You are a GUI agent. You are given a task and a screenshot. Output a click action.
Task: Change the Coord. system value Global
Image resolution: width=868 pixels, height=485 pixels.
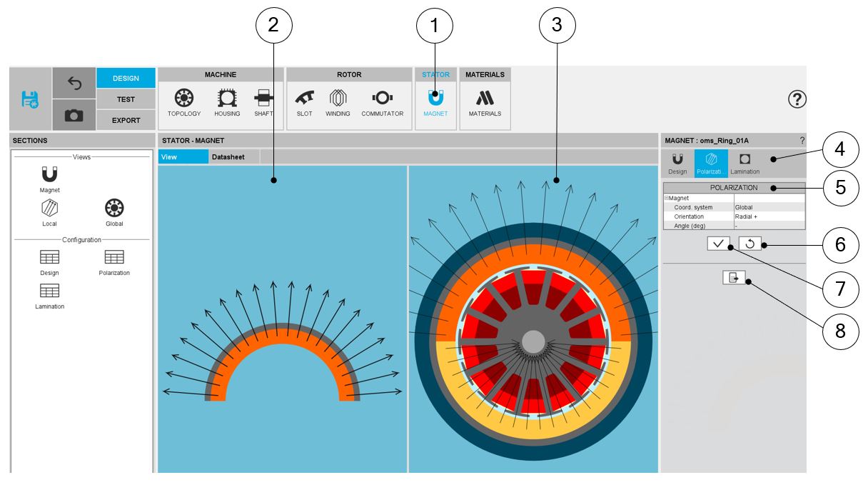pyautogui.click(x=768, y=207)
